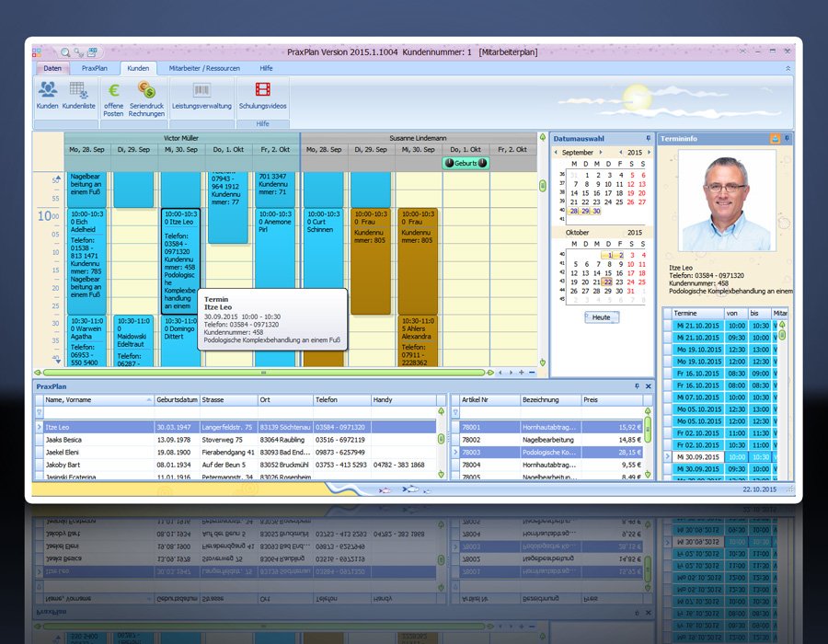Click customer photo in Termininfo
This screenshot has height=644, width=828.
pyautogui.click(x=727, y=200)
